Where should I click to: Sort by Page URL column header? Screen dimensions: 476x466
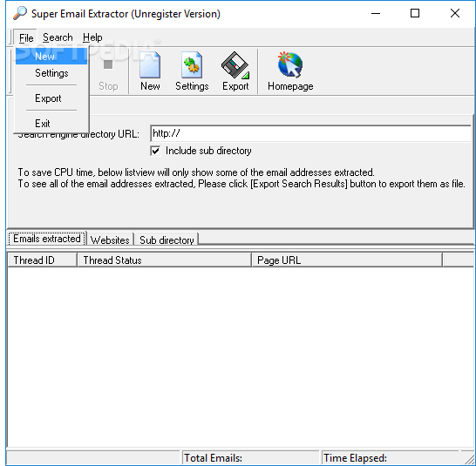(347, 260)
